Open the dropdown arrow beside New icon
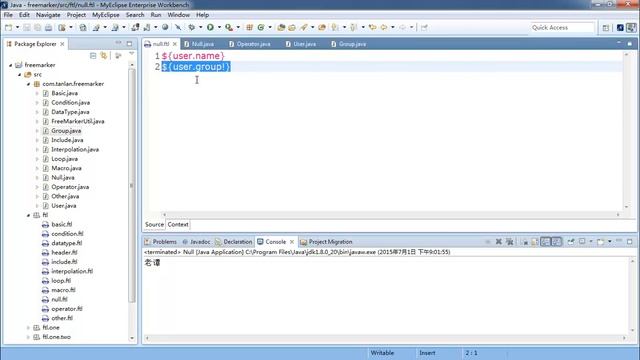Viewport: 640px width, 360px height. pos(17,27)
